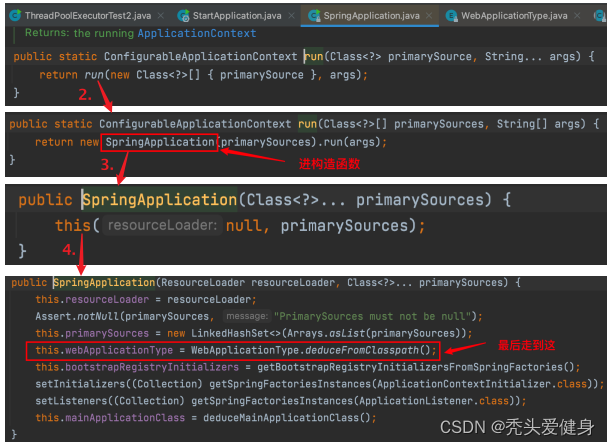
Task: Close the SpringApplication.java tab
Action: click(x=429, y=16)
